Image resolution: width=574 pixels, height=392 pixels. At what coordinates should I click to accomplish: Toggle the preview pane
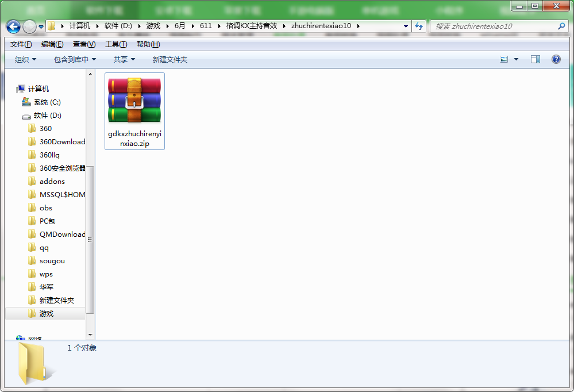[x=535, y=59]
